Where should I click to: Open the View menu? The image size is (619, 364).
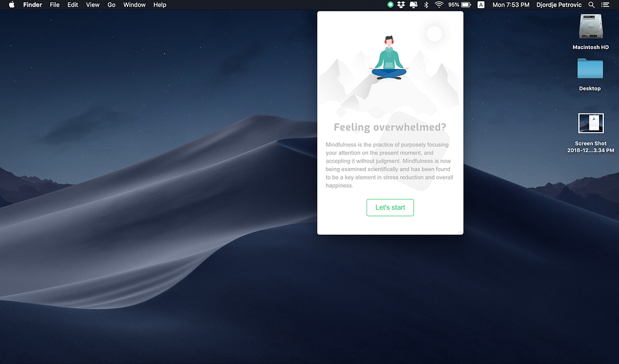click(x=93, y=5)
